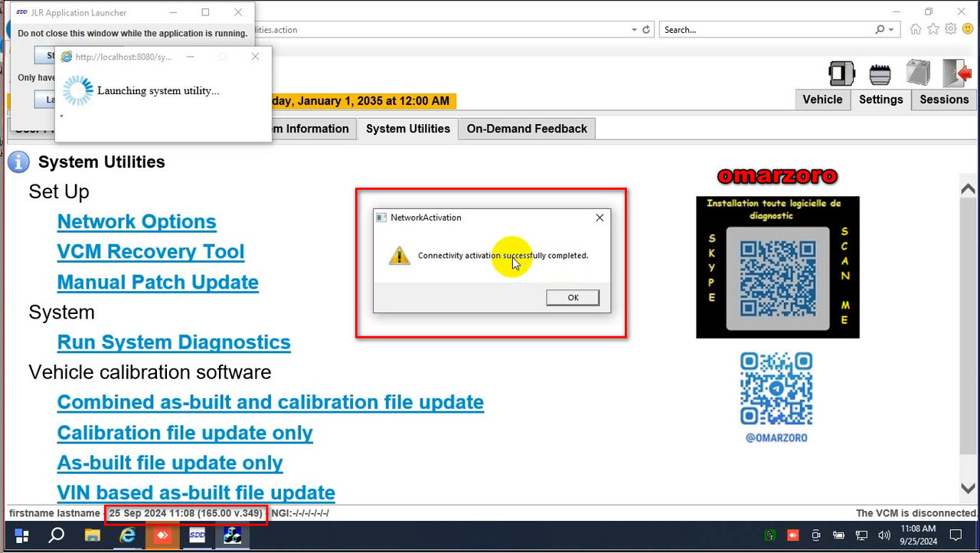Image resolution: width=980 pixels, height=553 pixels.
Task: Click the System Utilities info icon
Action: point(18,162)
